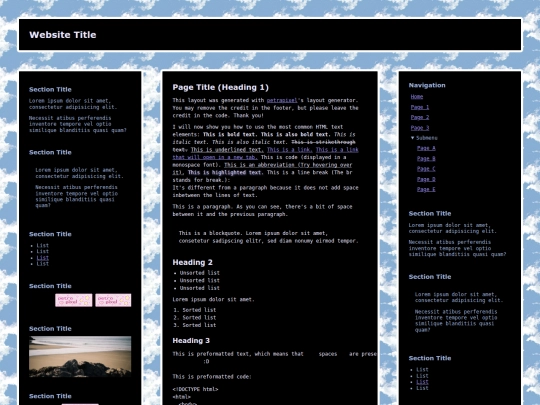Go to Page 1 in Navigation
540x405 pixels.
coord(420,107)
